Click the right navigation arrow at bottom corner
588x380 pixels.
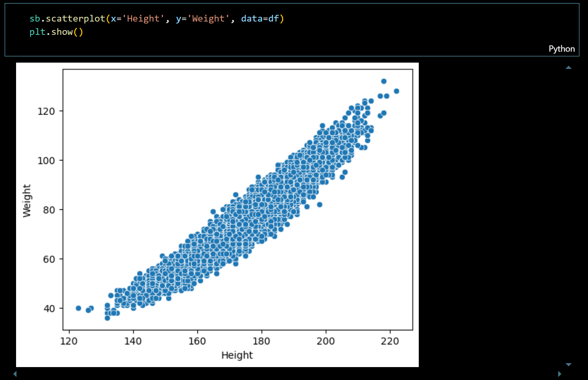[x=560, y=374]
